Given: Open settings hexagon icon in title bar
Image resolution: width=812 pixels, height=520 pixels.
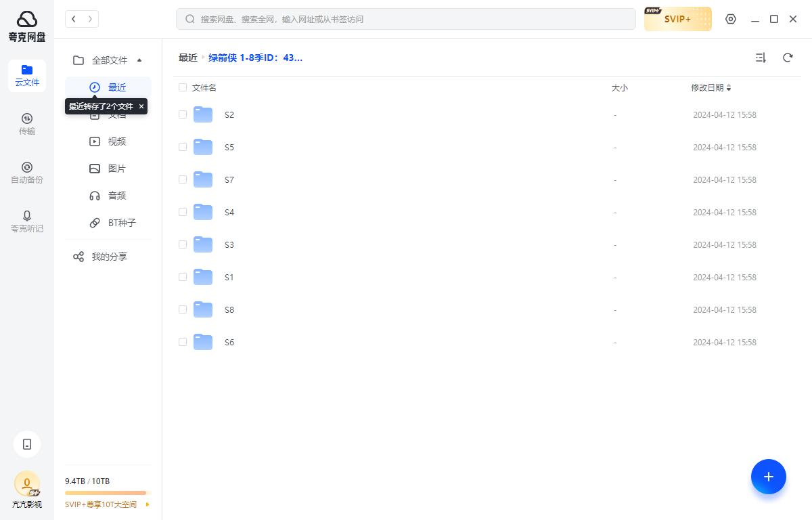Looking at the screenshot, I should (731, 19).
